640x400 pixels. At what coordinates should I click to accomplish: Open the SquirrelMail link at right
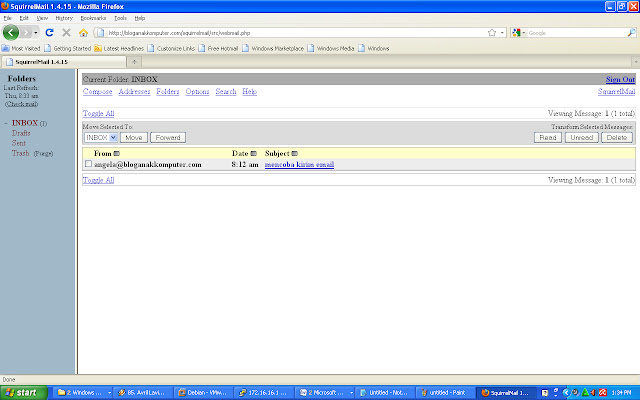(616, 91)
